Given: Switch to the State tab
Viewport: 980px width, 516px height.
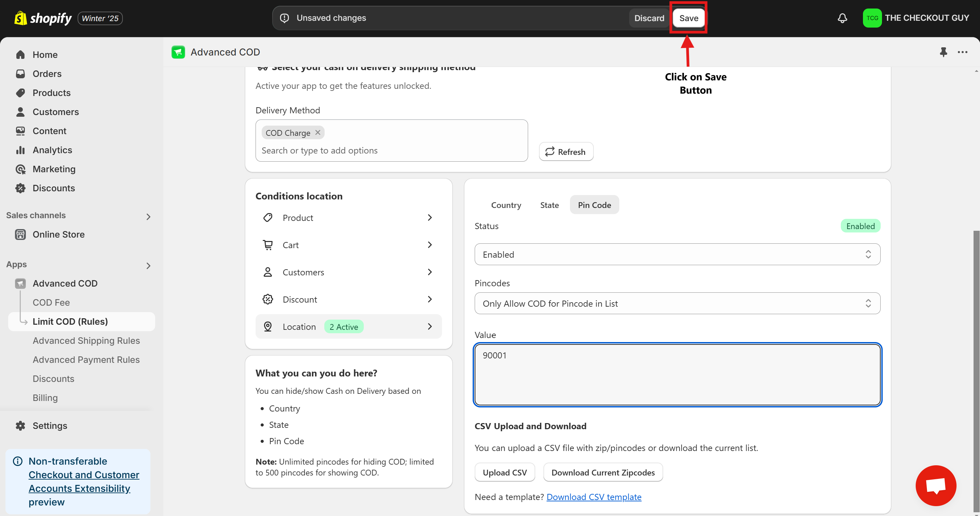Looking at the screenshot, I should coord(549,205).
